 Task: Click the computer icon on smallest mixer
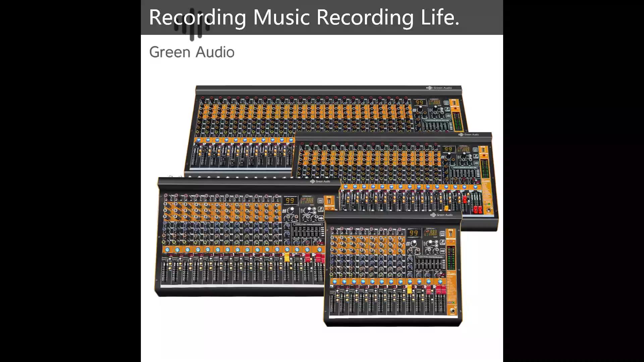(442, 234)
